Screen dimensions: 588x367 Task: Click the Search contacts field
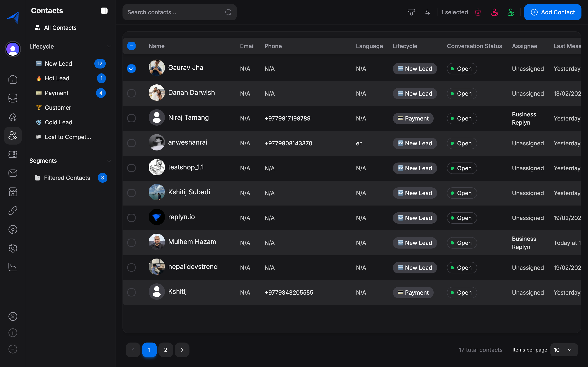[175, 12]
